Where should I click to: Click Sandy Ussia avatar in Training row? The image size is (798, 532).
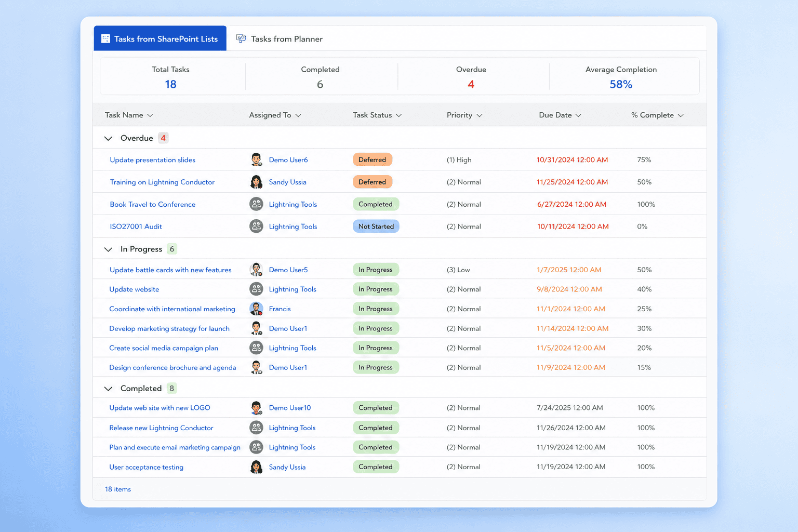(x=256, y=182)
